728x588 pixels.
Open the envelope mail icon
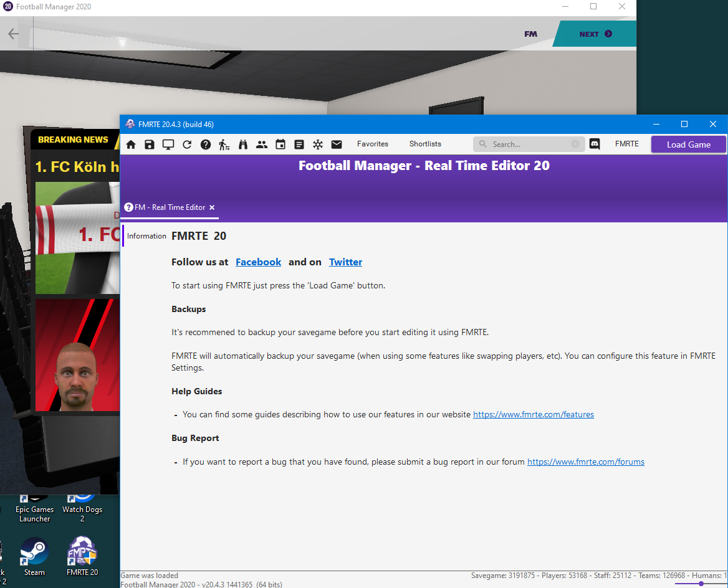pos(337,145)
